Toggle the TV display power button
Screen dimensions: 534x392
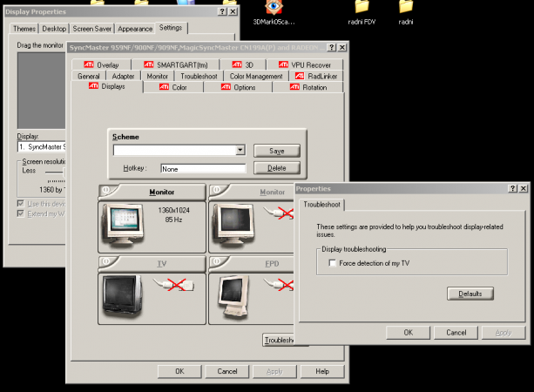tap(106, 261)
